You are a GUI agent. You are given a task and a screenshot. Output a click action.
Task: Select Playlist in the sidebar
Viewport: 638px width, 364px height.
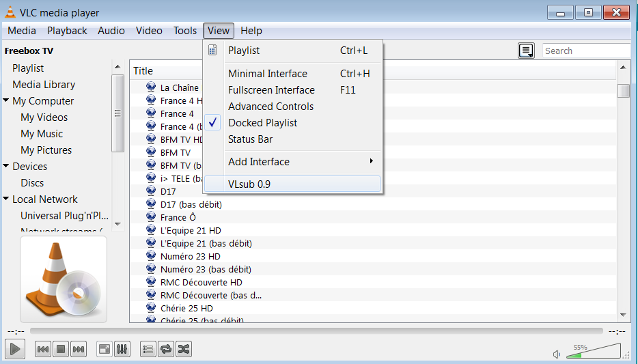(28, 68)
